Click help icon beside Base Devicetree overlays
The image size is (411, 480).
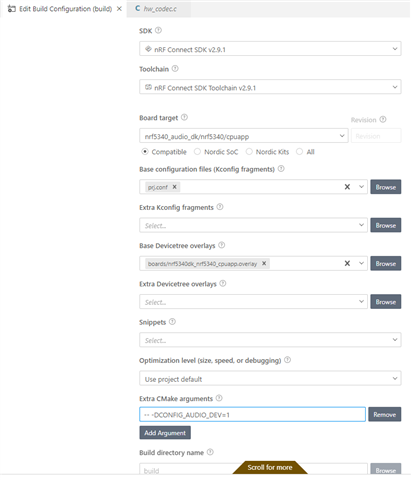coord(221,245)
